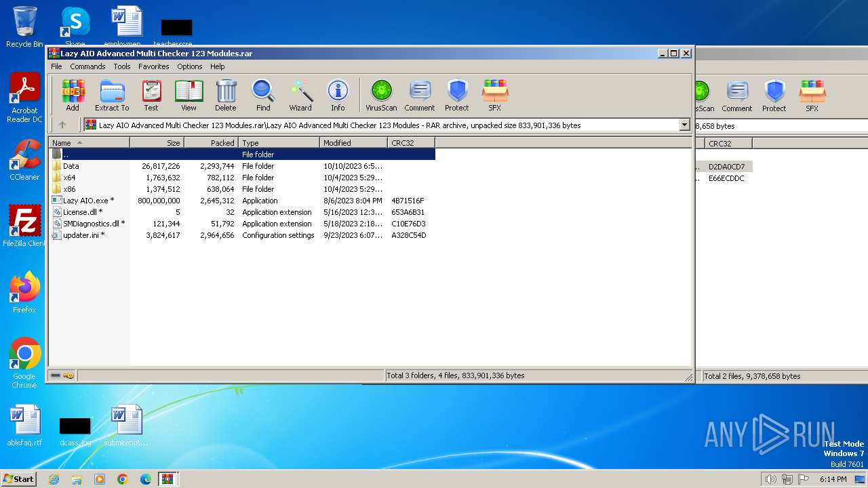This screenshot has width=868, height=488.
Task: Select the x86 folder
Action: (x=242, y=189)
